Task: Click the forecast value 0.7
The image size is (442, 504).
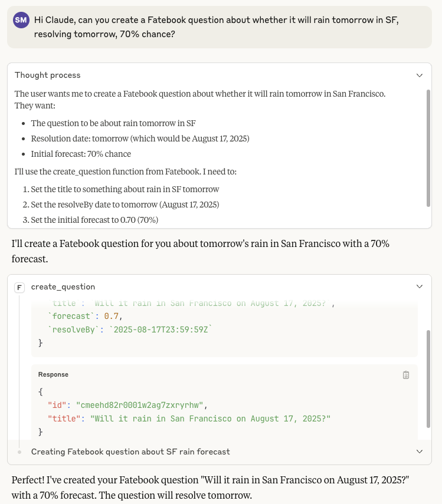Action: coord(110,317)
